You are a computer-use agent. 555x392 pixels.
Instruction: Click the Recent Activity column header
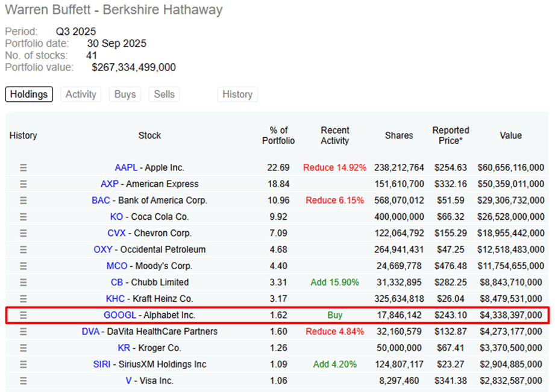335,135
